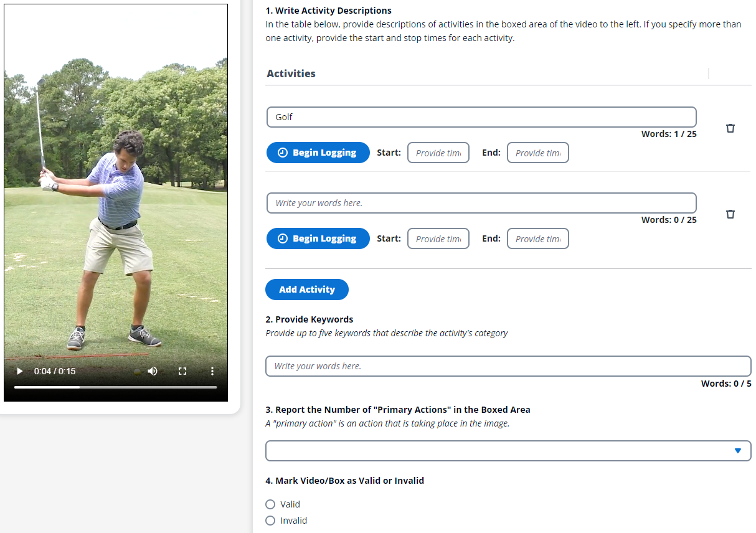This screenshot has height=533, width=756.
Task: Click the End time field for Golf
Action: tap(537, 153)
